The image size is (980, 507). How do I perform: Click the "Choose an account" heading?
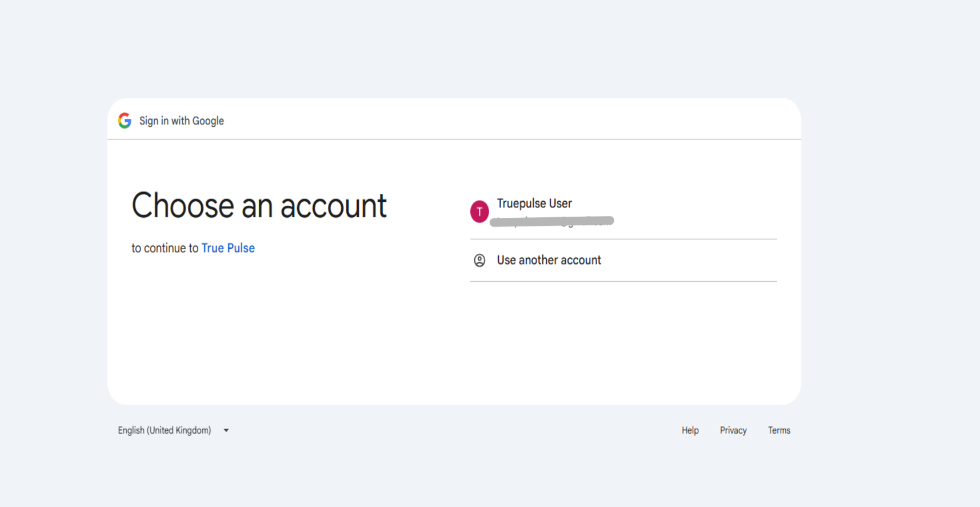pyautogui.click(x=259, y=206)
